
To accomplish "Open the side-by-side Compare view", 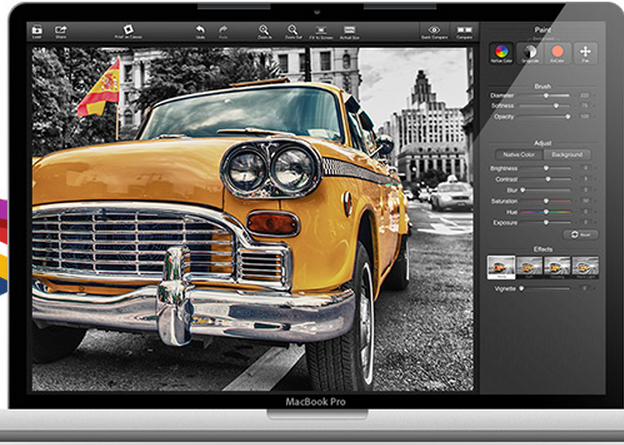I will pyautogui.click(x=464, y=31).
